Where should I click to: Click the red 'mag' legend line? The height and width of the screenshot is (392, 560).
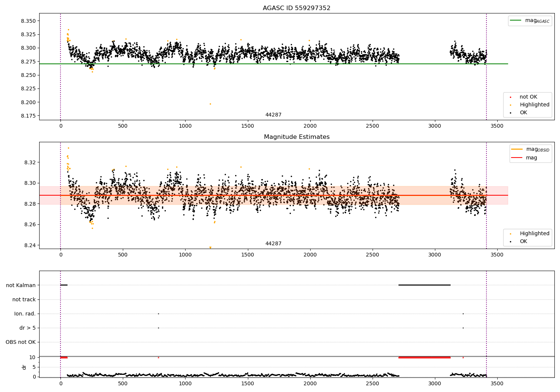517,158
